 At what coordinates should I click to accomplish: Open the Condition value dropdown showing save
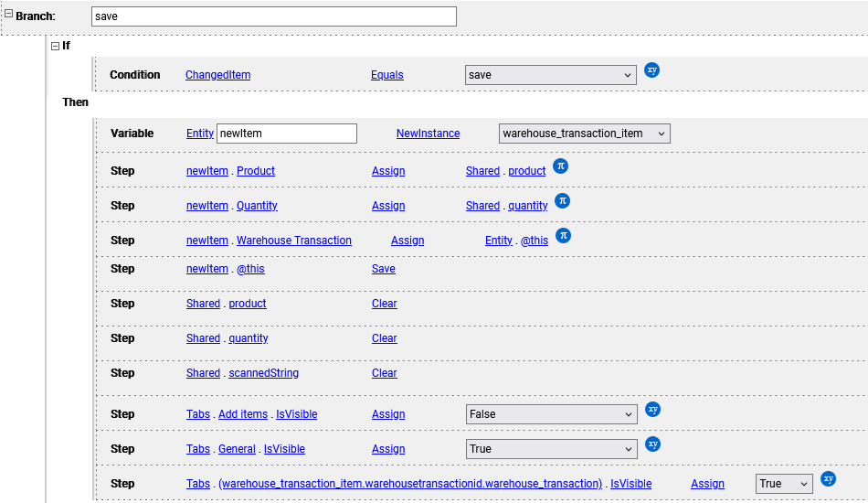[550, 75]
